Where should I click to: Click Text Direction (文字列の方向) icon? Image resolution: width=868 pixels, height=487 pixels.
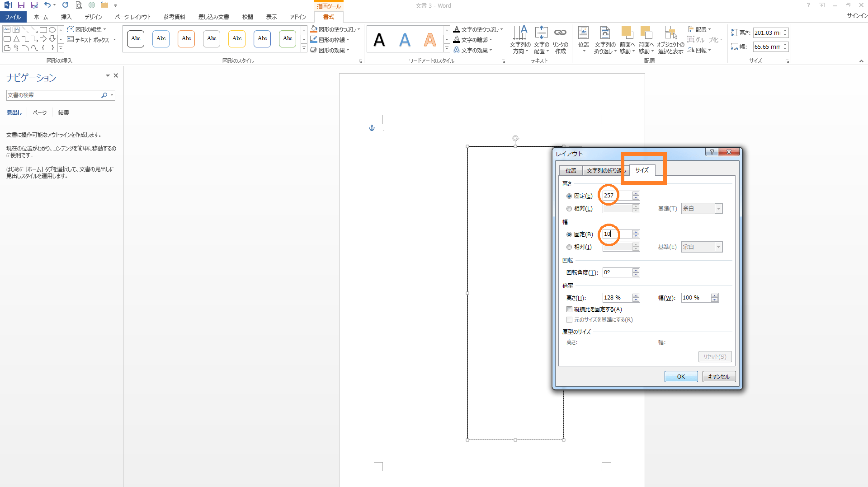pyautogui.click(x=520, y=40)
